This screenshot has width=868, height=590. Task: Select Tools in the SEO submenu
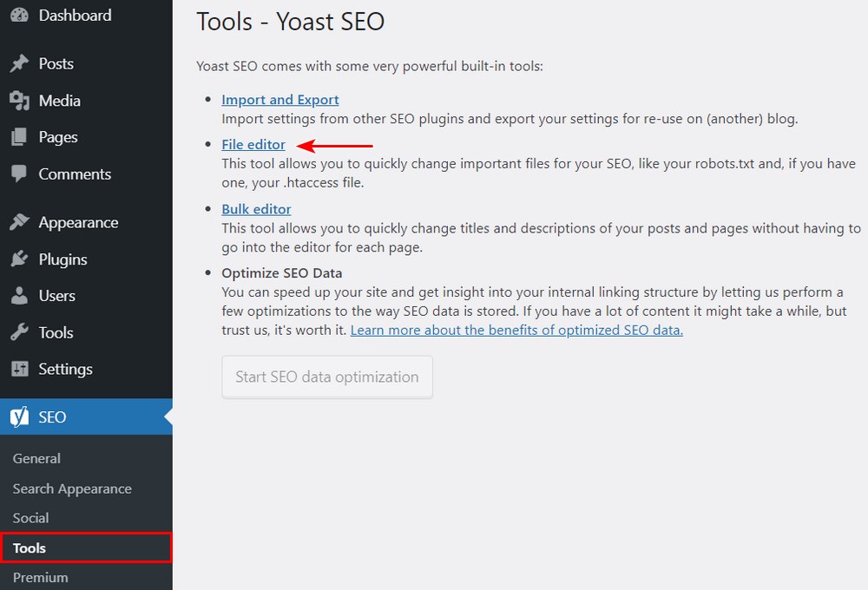coord(30,548)
